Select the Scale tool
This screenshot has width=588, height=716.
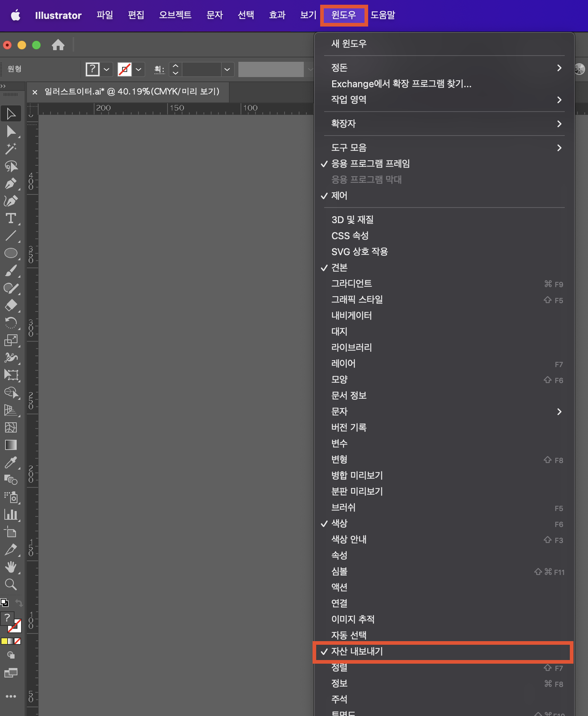pyautogui.click(x=11, y=340)
